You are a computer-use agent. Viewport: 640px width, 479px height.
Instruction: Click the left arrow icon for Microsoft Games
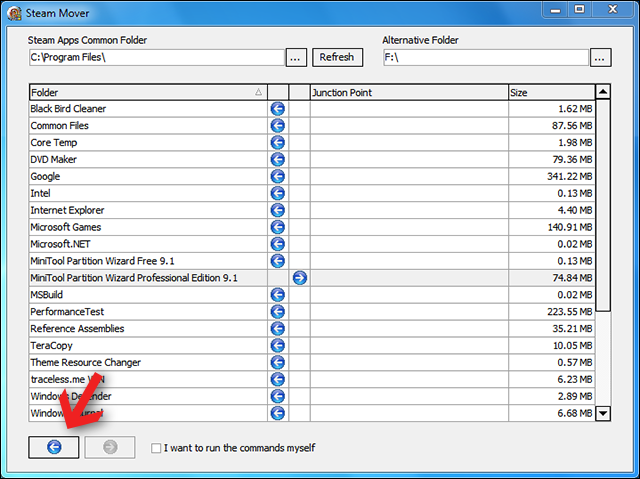tap(278, 227)
